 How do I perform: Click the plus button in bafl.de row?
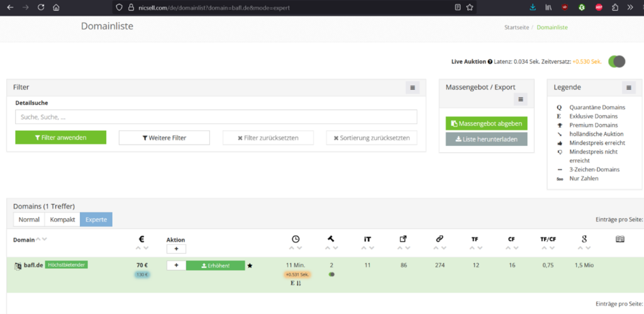coord(176,266)
